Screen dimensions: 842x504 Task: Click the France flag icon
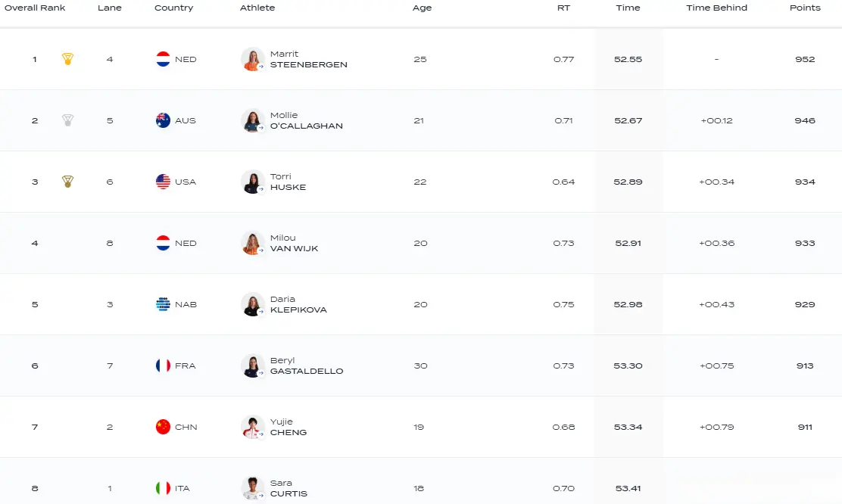tap(163, 366)
